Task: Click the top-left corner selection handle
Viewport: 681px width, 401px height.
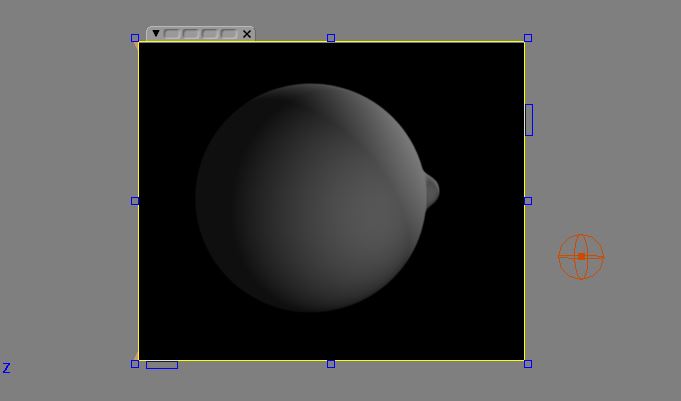Action: 135,38
